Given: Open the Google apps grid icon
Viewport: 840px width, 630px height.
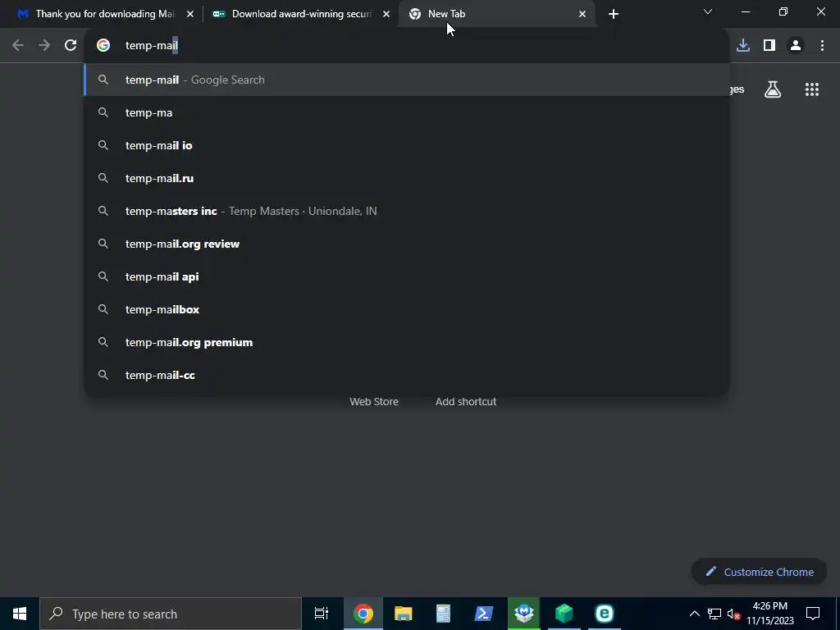Looking at the screenshot, I should 811,89.
